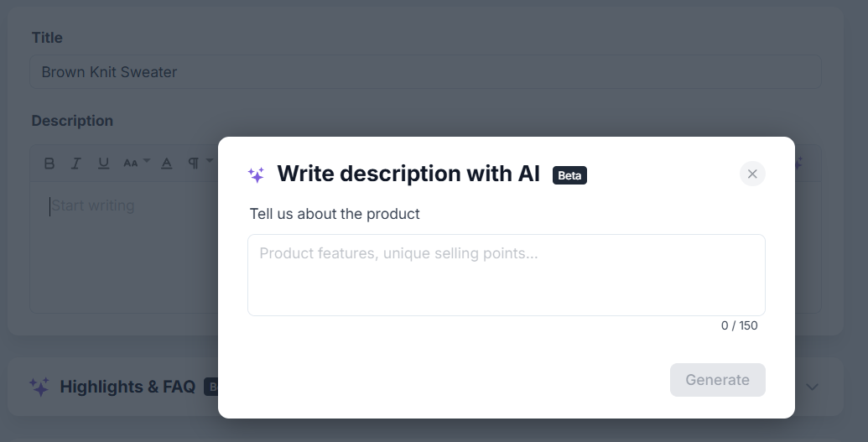Close the Write description with AI dialog
Screen dimensions: 868x442
pyautogui.click(x=752, y=174)
